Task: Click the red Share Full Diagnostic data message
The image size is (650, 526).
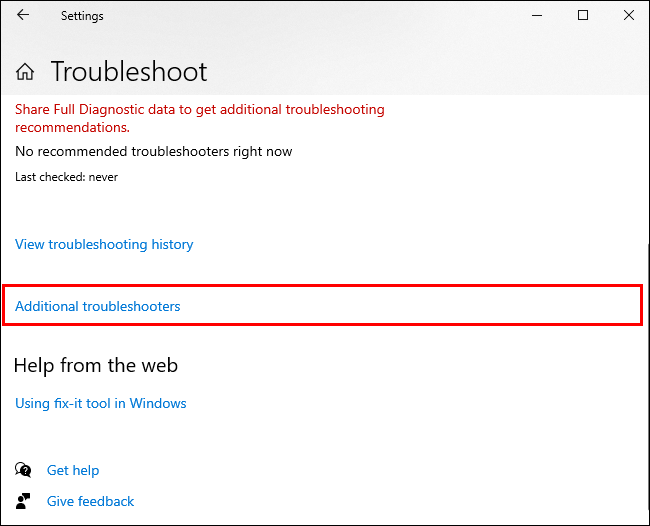Action: [x=199, y=118]
